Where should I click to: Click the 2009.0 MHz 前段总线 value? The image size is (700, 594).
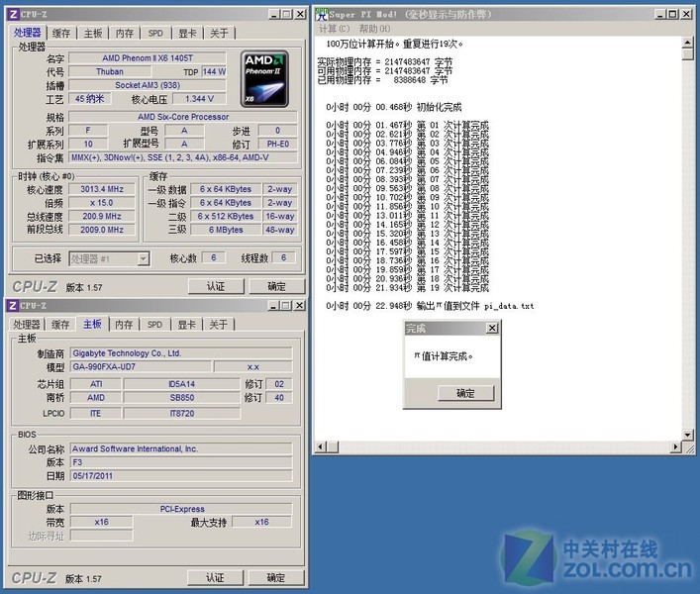pos(102,230)
